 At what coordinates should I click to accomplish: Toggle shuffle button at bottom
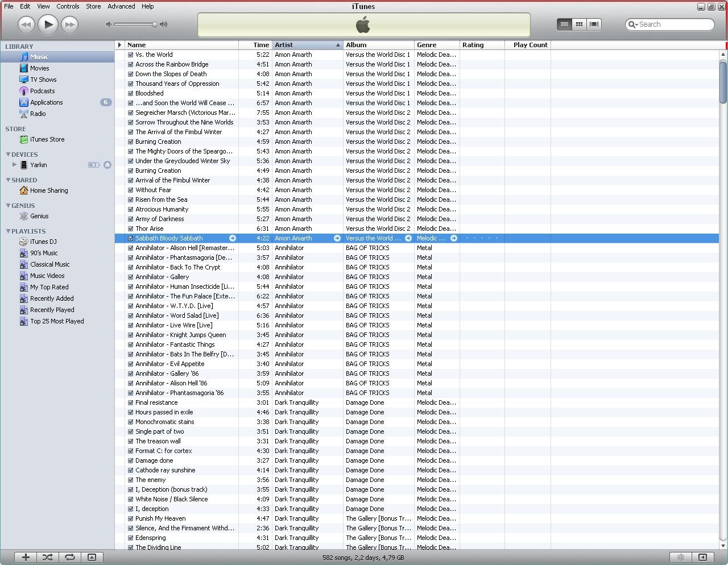pos(48,557)
